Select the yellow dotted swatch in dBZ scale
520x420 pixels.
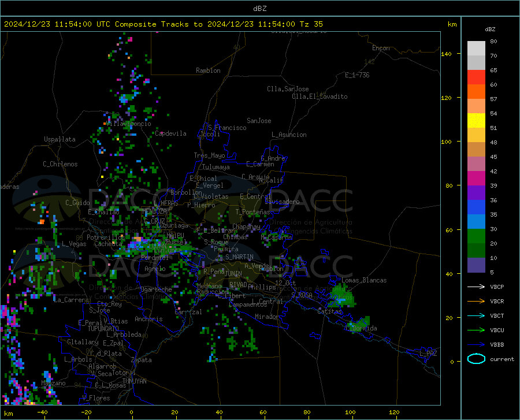pos(476,121)
